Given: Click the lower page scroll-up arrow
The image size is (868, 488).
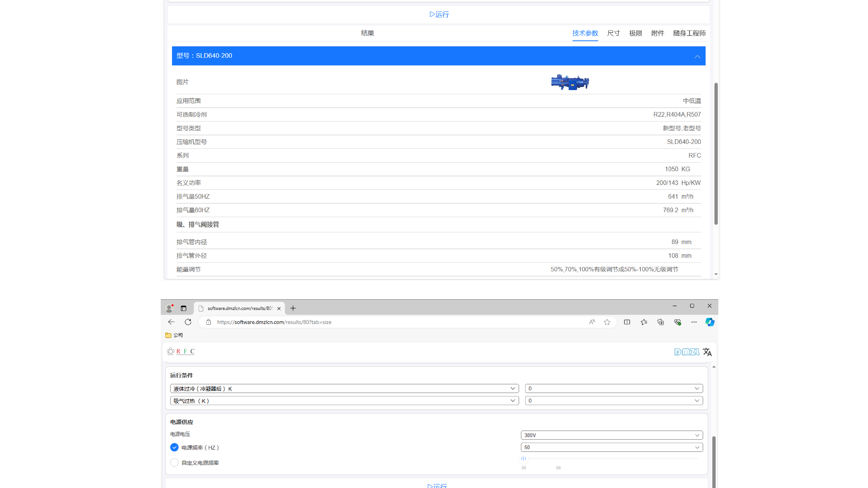Looking at the screenshot, I should 714,367.
